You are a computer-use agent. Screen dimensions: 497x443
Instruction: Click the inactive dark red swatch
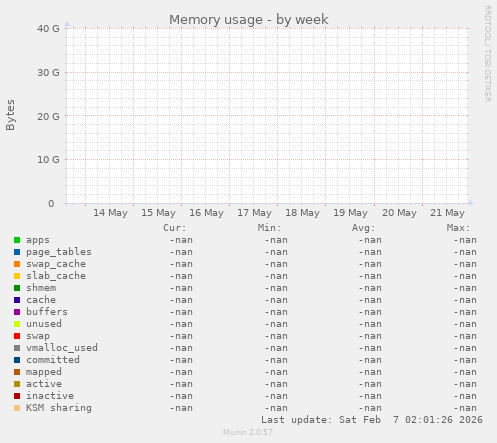[17, 396]
